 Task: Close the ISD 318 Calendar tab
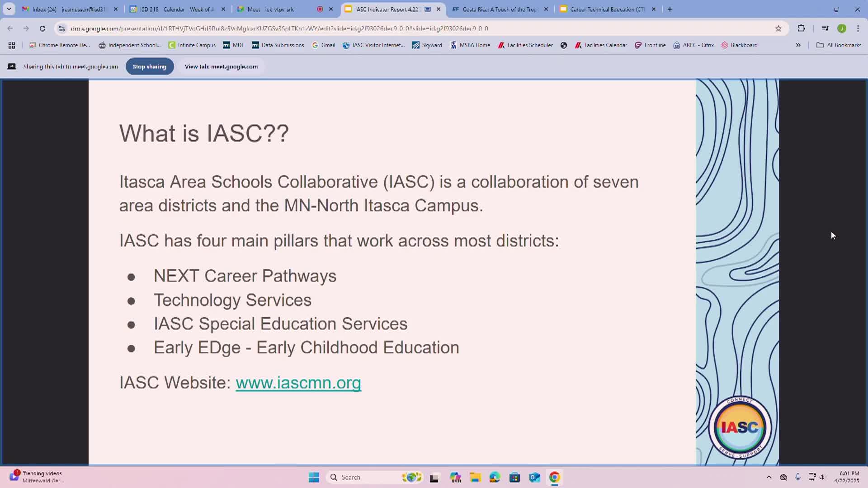tap(223, 9)
